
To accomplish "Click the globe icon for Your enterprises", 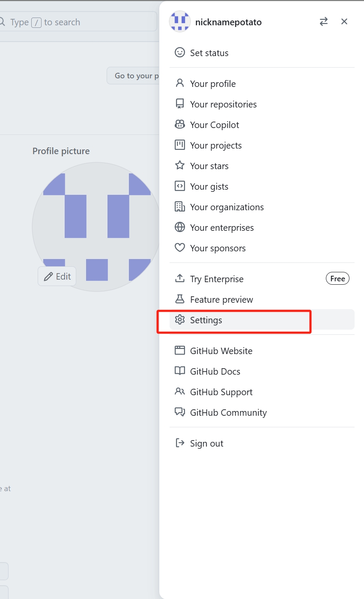I will (x=180, y=227).
